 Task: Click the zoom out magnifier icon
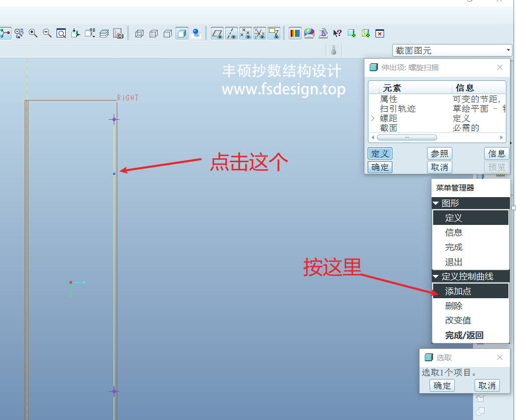click(x=47, y=33)
